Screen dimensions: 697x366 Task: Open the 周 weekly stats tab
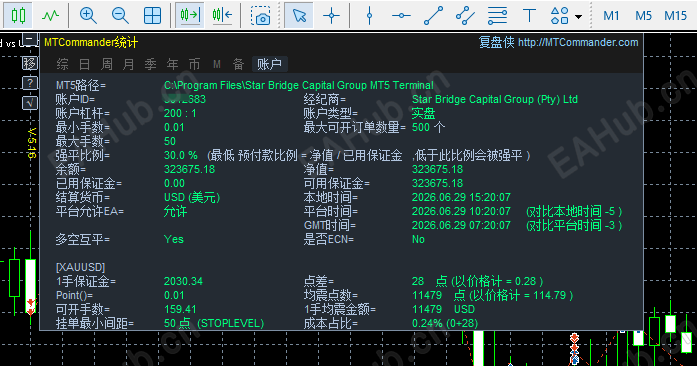coord(107,64)
